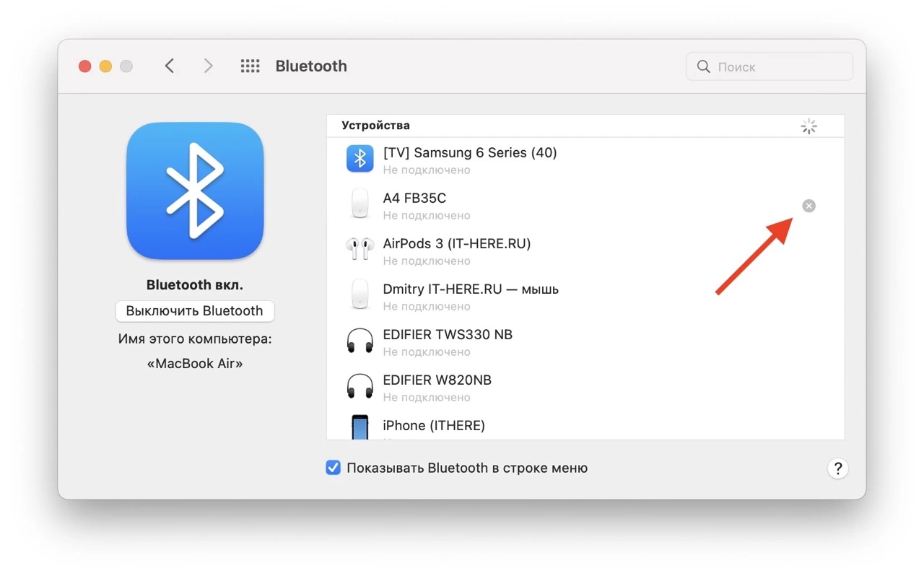Screen dimensions: 924x576
Task: Click the headphones icon for EDIFIER TWS330 NB
Action: pos(359,341)
